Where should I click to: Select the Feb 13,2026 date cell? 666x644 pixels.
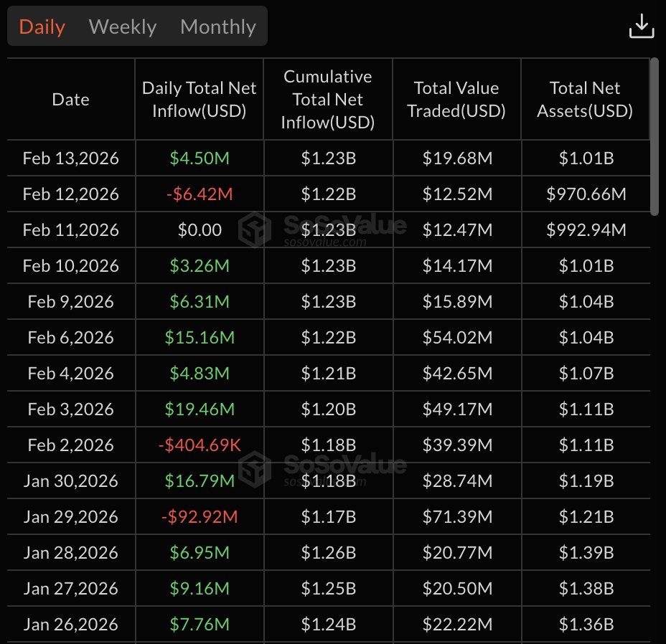click(71, 158)
